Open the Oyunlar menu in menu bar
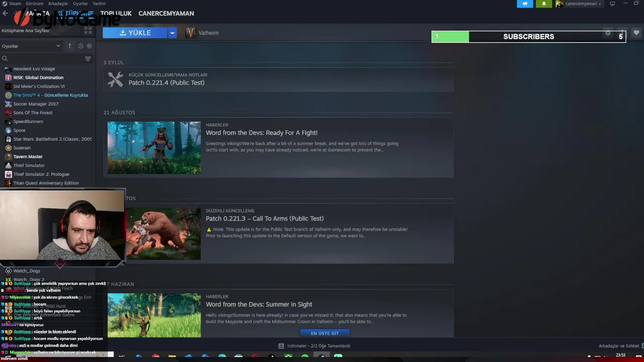 coord(80,4)
